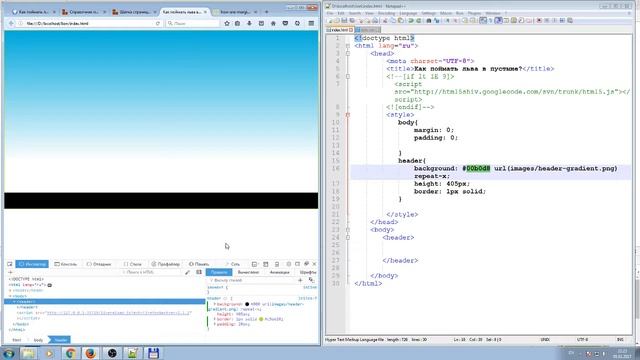Open media player from taskbar
Viewport: 640px width, 360px height.
(x=49, y=353)
